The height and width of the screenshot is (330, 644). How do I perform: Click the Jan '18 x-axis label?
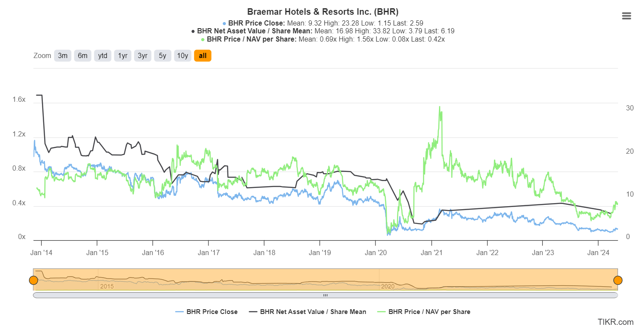tap(264, 252)
